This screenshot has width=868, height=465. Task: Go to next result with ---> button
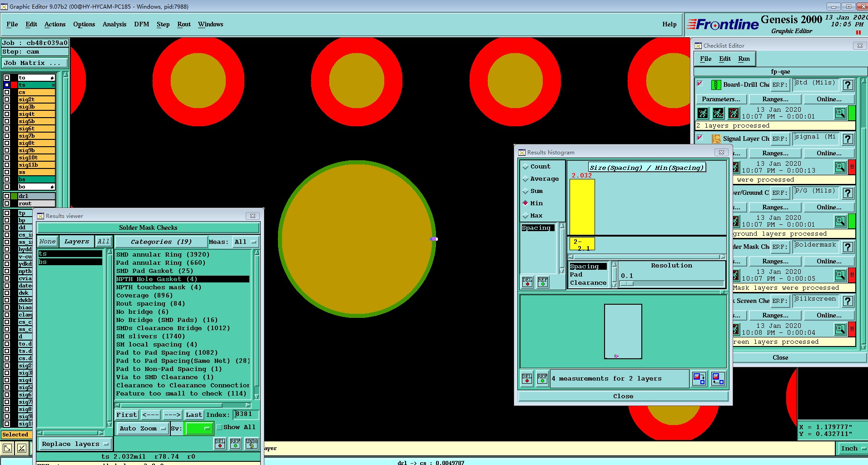(172, 415)
